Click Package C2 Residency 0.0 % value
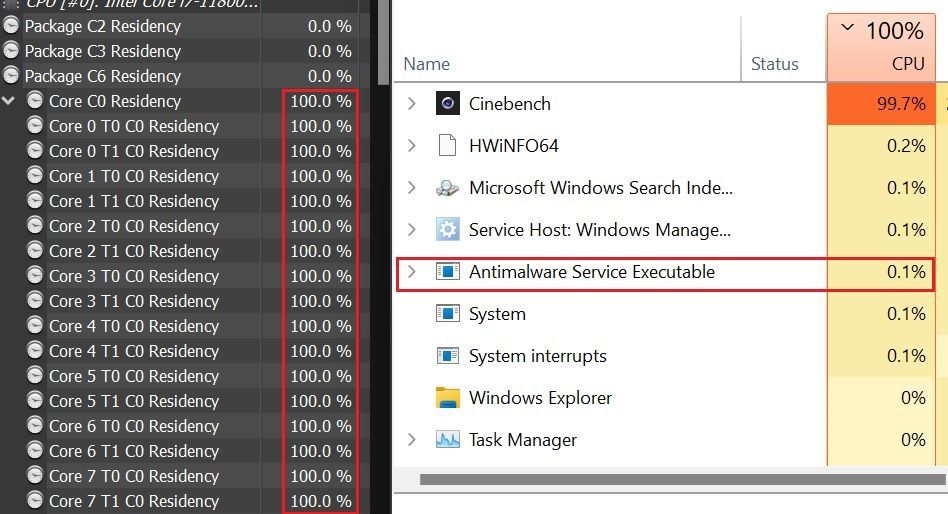 click(x=330, y=26)
